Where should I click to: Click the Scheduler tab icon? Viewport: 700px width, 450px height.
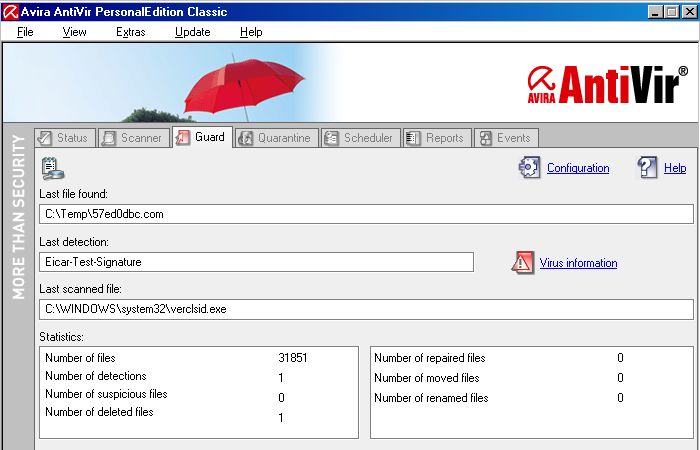tap(331, 138)
